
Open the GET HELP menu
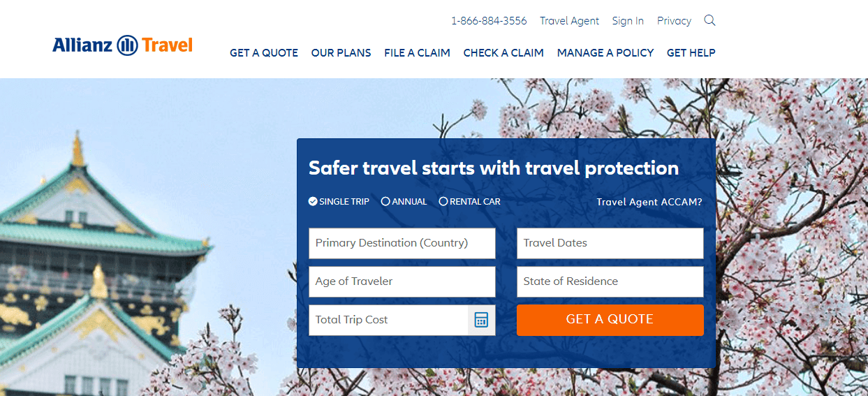[691, 52]
